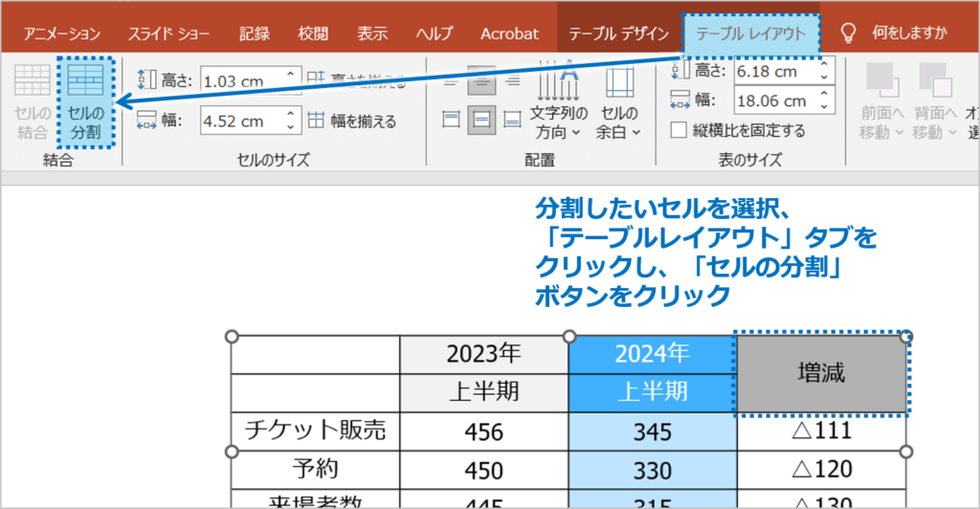Open the Record (記録) tab
980x509 pixels.
pos(255,33)
